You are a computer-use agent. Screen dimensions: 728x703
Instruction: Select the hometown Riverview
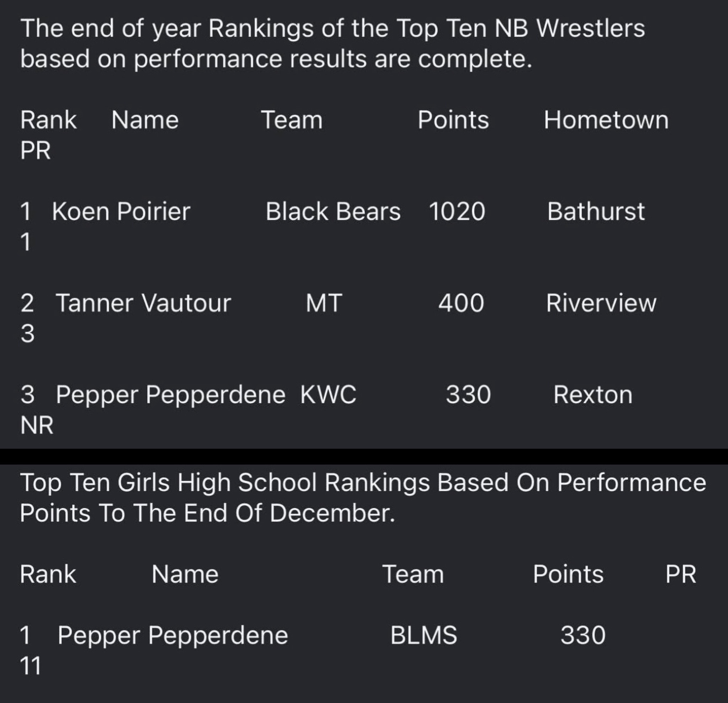tap(601, 303)
